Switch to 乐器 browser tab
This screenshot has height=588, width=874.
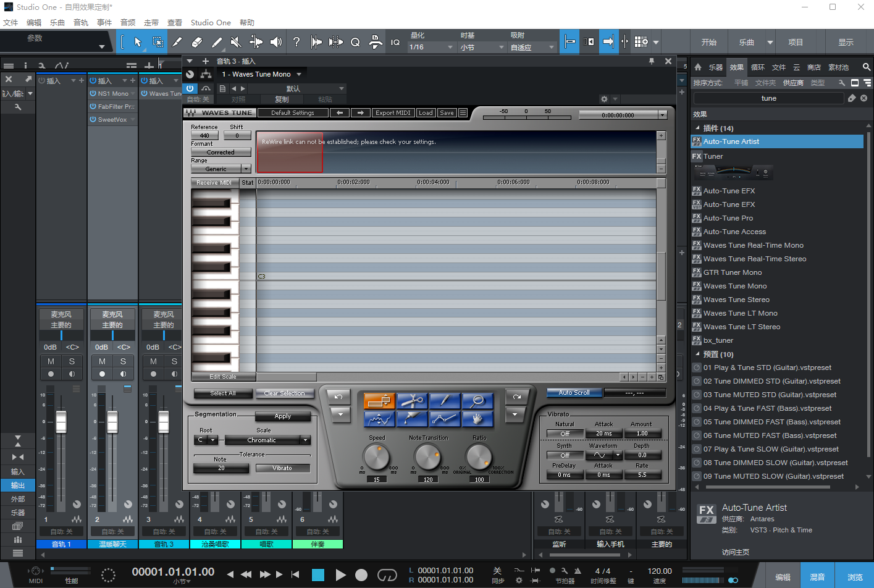click(716, 67)
